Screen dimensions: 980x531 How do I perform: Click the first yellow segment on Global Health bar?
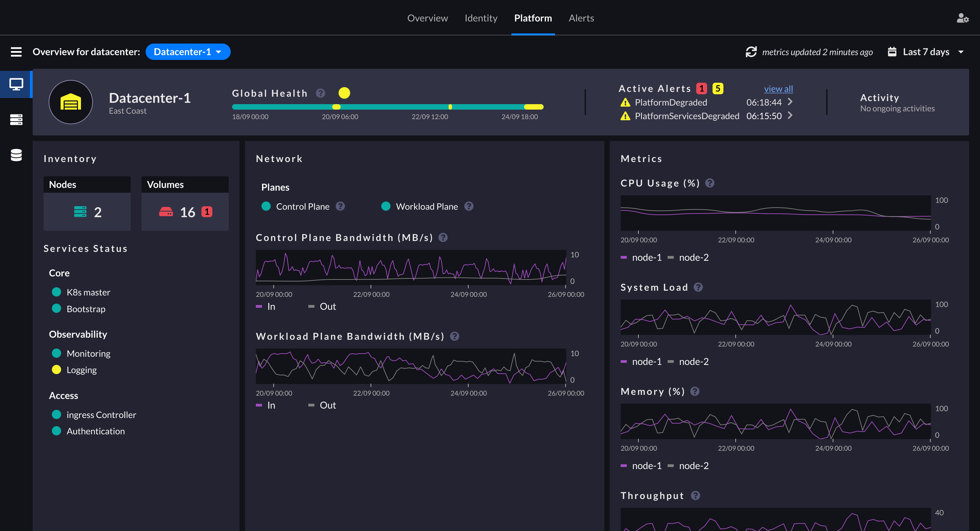[x=336, y=107]
